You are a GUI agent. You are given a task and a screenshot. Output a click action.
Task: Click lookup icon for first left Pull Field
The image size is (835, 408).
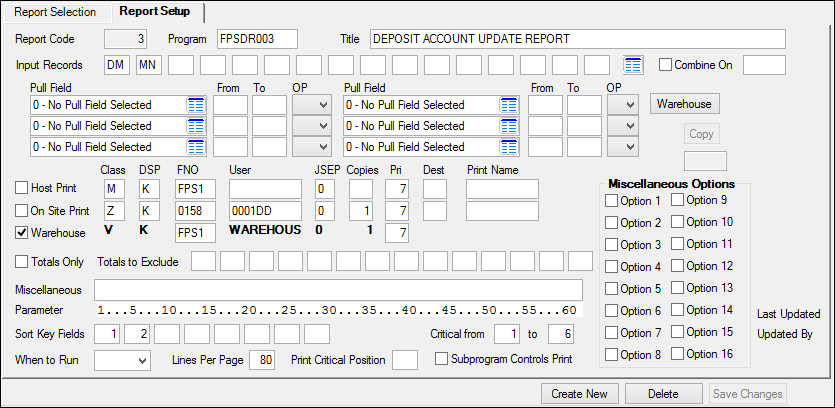click(195, 105)
